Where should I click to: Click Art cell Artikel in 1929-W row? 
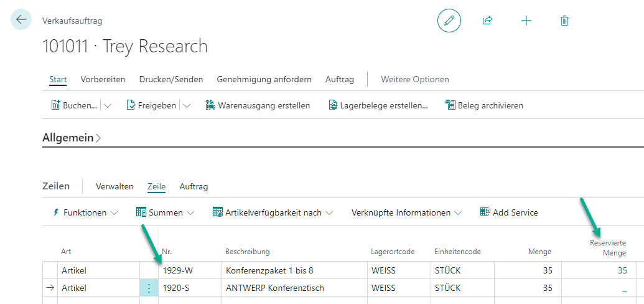coord(98,271)
